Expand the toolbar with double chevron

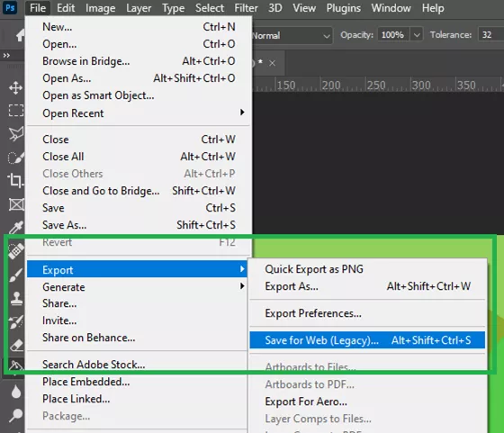[6, 55]
